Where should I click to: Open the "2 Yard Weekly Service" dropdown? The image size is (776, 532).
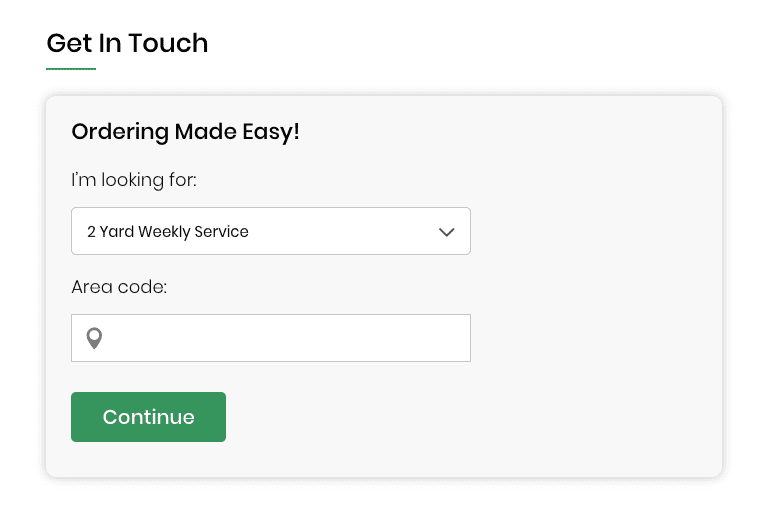pyautogui.click(x=270, y=231)
